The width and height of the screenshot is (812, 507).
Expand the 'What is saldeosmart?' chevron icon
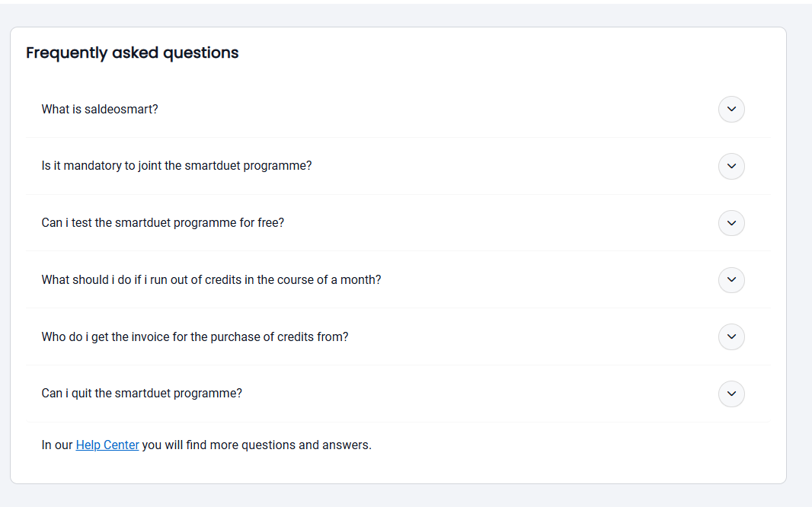click(x=731, y=109)
